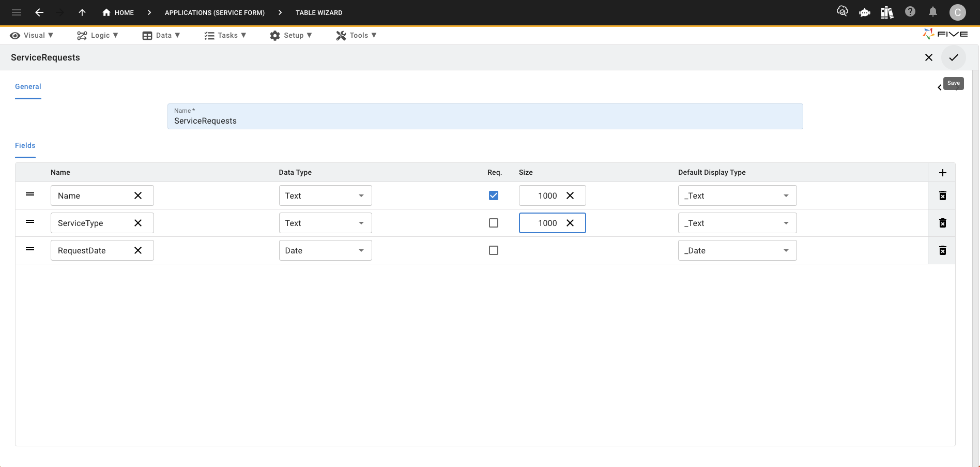Click the user avatar labeled C
Screen dimensions: 980x467
point(958,12)
